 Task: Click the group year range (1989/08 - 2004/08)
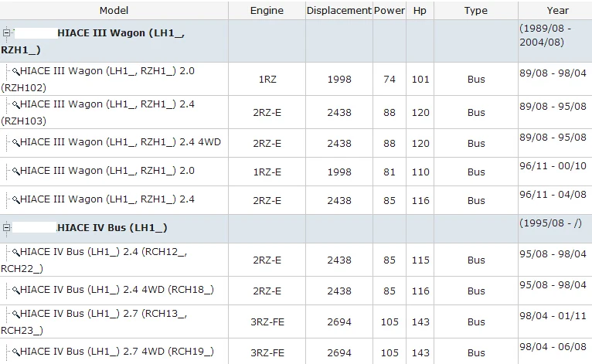(x=546, y=35)
